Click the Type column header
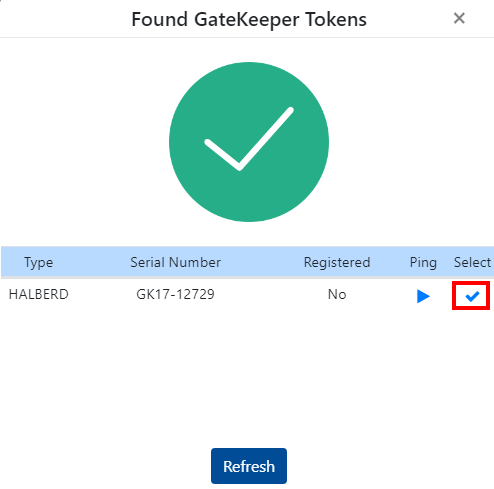 38,263
